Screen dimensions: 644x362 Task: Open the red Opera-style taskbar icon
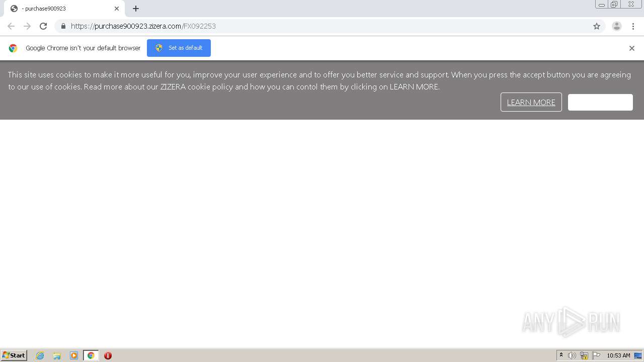(108, 355)
